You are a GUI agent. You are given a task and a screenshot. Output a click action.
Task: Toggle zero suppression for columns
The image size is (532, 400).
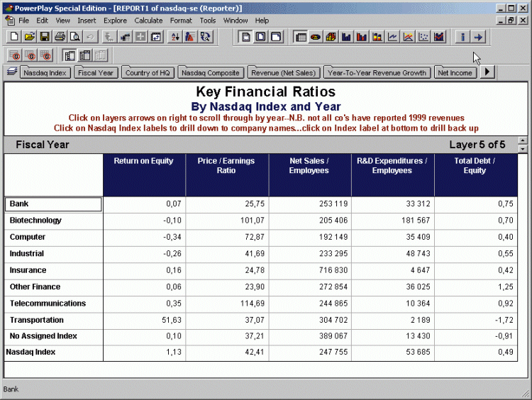pos(30,55)
